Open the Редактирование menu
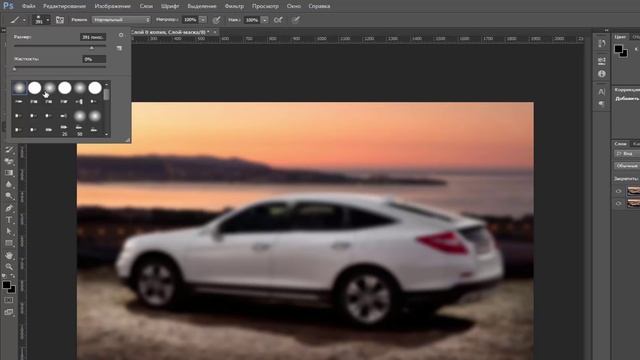The width and height of the screenshot is (640, 360). 64,6
